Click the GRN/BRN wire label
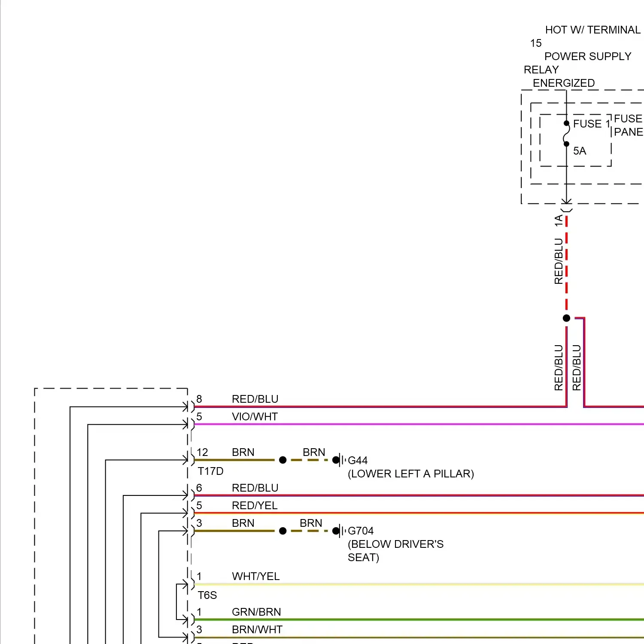This screenshot has width=644, height=644. tap(256, 612)
